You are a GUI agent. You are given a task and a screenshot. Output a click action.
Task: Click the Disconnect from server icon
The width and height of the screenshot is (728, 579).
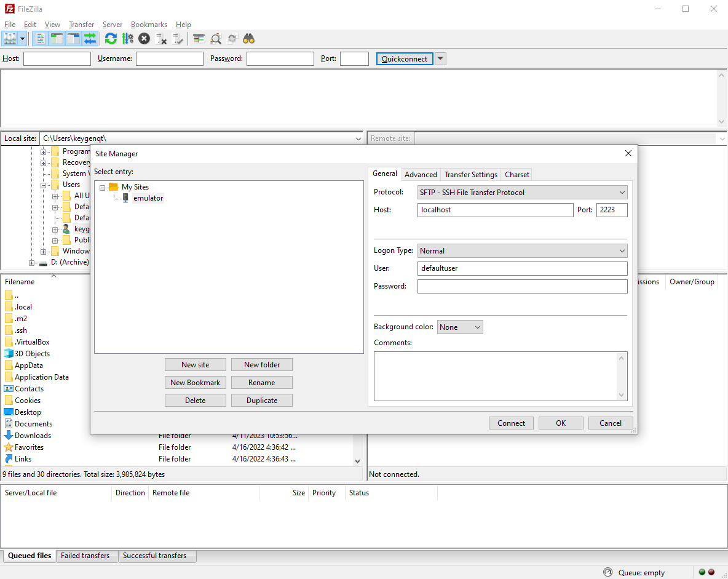[x=161, y=39]
